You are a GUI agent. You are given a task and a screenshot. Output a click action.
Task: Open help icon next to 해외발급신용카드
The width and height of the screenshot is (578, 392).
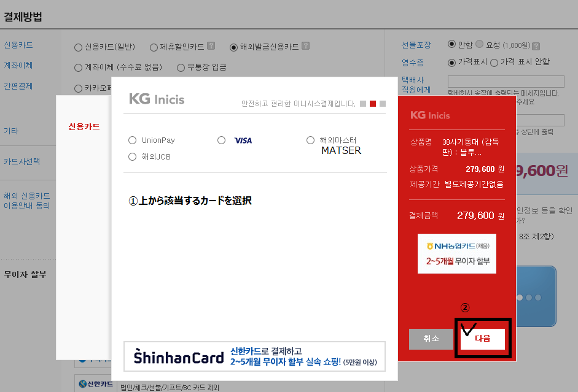(306, 45)
